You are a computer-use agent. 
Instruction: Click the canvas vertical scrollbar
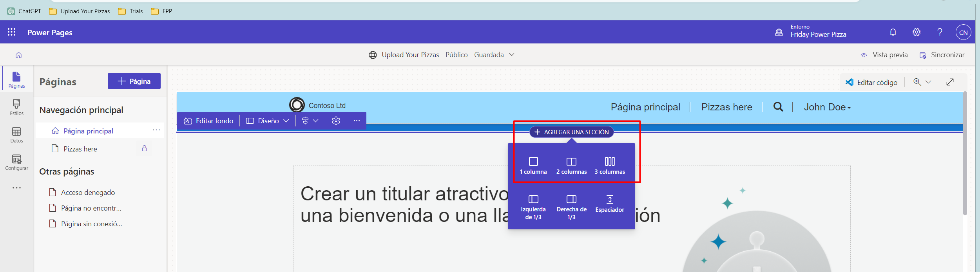click(x=965, y=153)
